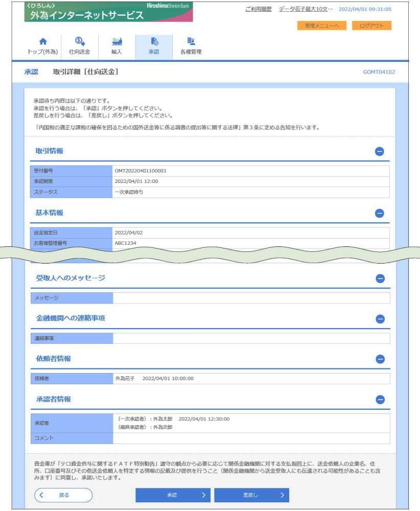Collapse the 受取人へのメッセージ section
Image resolution: width=420 pixels, height=511 pixels.
click(x=380, y=278)
